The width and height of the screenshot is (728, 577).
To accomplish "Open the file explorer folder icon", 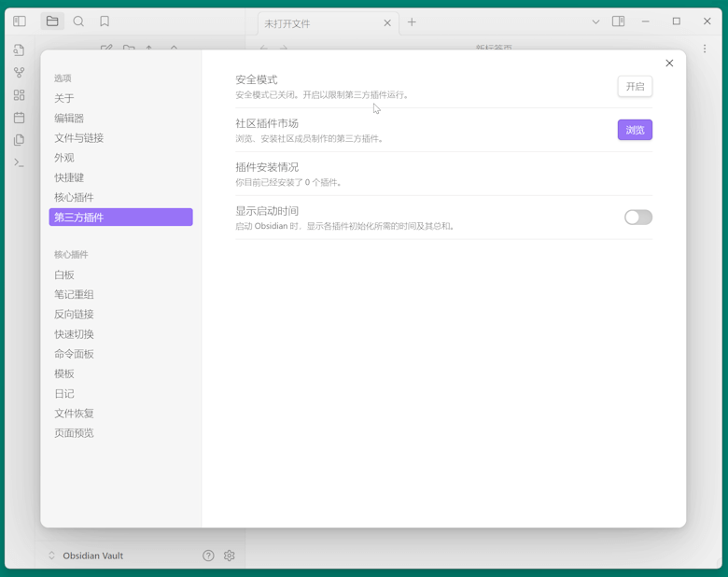I will tap(52, 21).
